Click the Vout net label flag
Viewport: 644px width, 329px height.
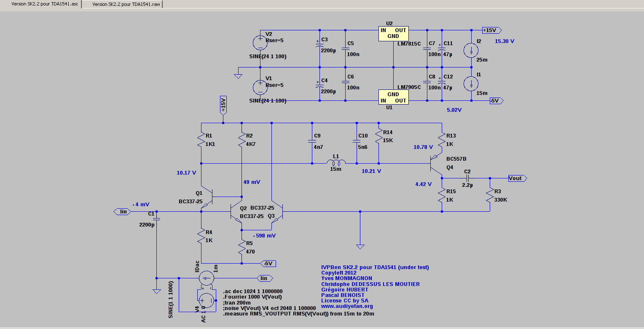518,178
